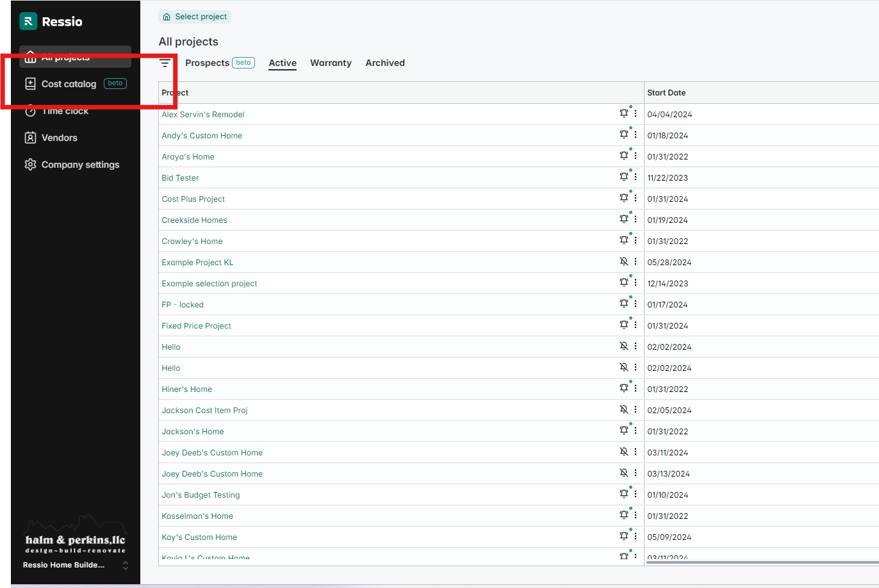This screenshot has width=879, height=588.
Task: Open the Archived projects tab
Action: 385,63
